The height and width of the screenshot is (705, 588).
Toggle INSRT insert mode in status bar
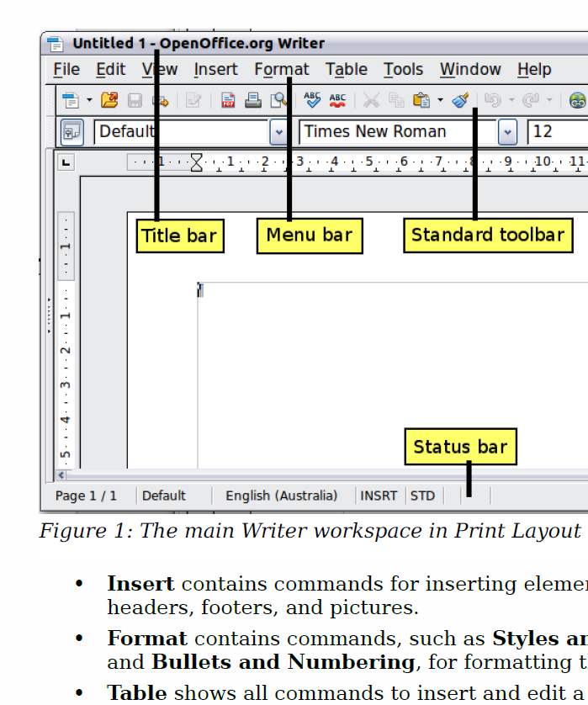click(379, 496)
